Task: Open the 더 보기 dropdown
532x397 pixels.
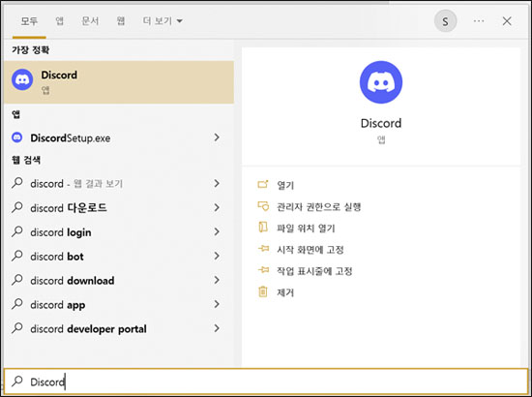Action: click(x=163, y=21)
